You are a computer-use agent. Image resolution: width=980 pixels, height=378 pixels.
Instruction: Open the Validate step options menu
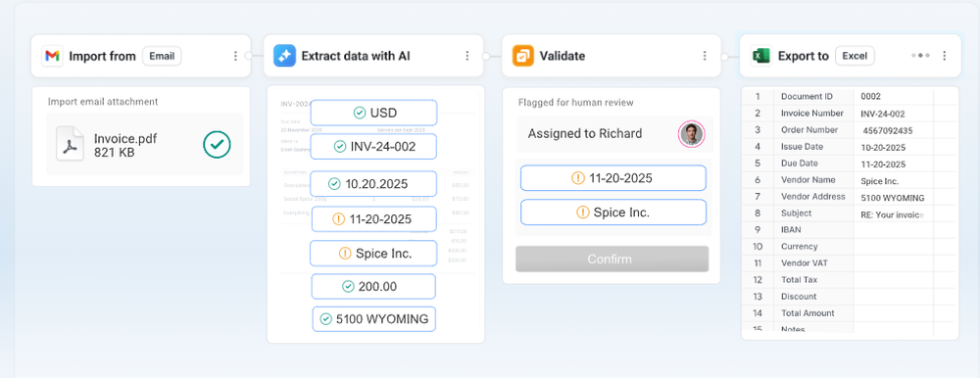pyautogui.click(x=705, y=56)
